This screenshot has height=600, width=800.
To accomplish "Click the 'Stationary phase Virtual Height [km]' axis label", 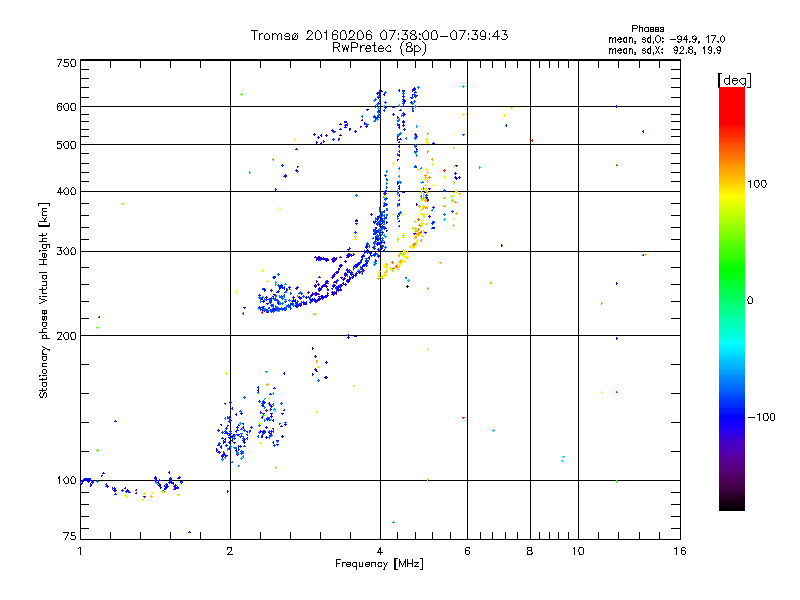I will coord(44,301).
